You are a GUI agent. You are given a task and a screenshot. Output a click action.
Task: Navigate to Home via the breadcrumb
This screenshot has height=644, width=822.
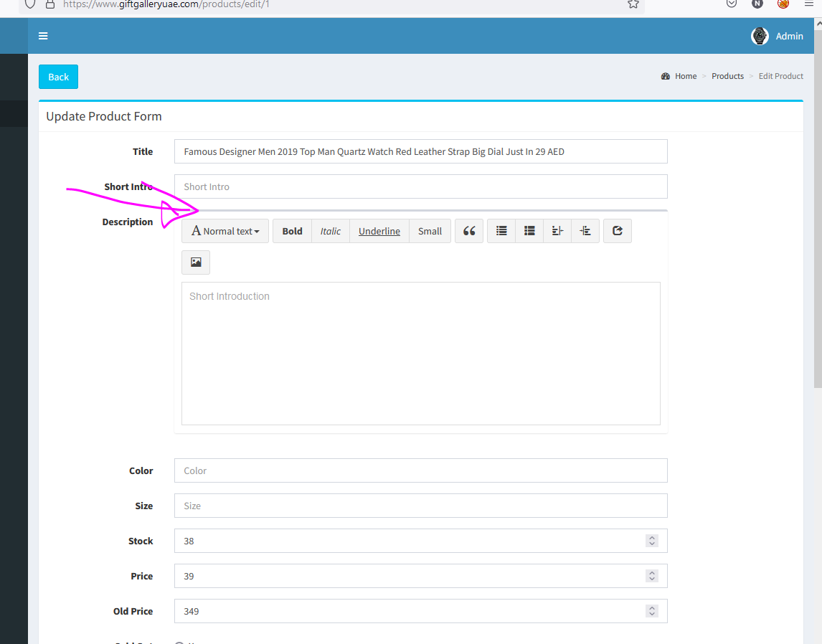click(685, 76)
